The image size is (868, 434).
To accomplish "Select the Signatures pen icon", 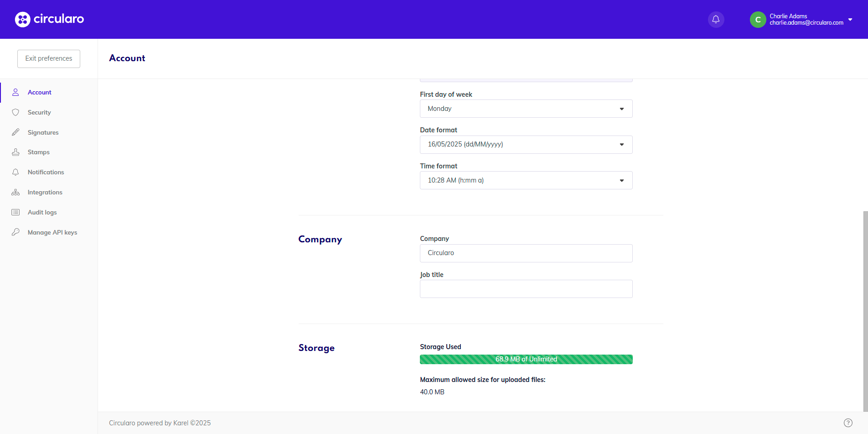I will pos(15,132).
